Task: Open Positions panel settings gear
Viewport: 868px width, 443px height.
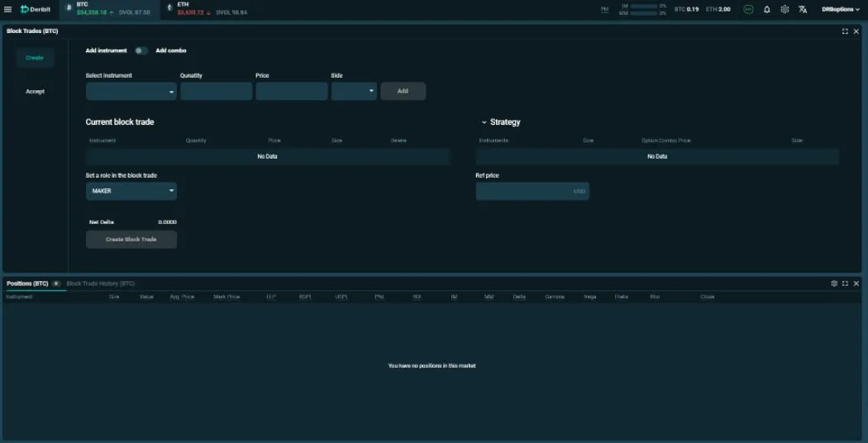Action: pos(834,283)
